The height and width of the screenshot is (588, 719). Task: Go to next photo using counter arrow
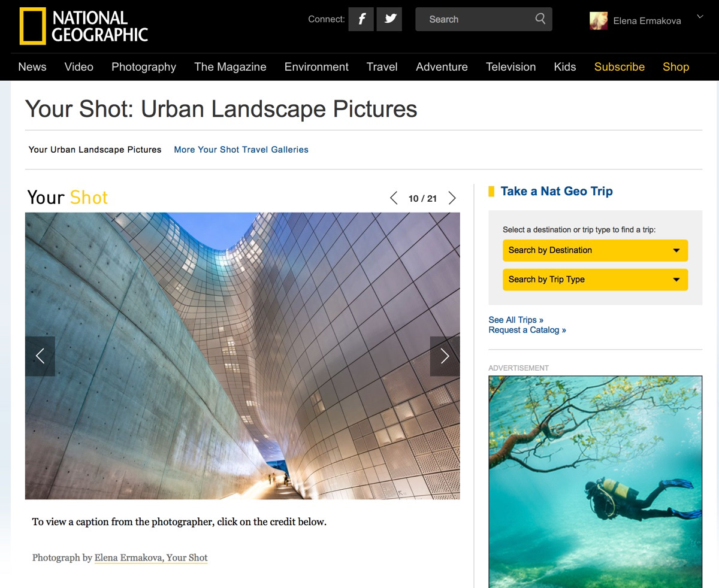452,198
